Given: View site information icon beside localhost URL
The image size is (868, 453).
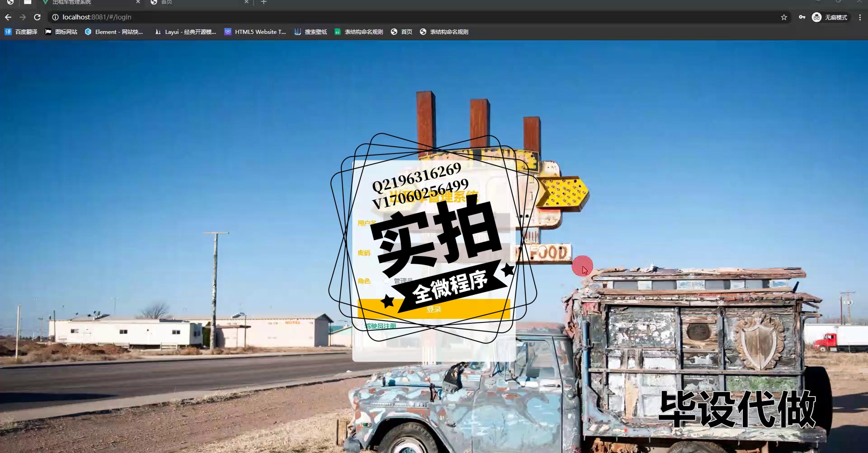Looking at the screenshot, I should click(x=55, y=17).
